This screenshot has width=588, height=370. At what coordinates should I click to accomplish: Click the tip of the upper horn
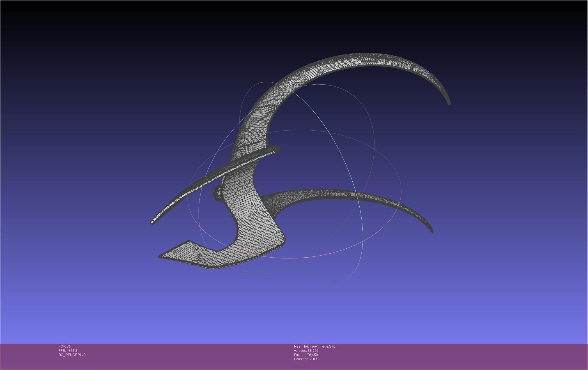pos(449,103)
